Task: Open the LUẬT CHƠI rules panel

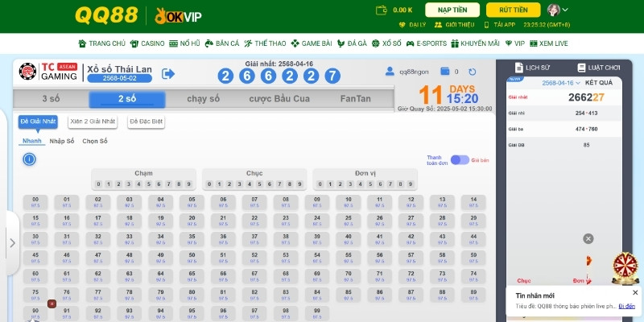Action: [x=598, y=68]
